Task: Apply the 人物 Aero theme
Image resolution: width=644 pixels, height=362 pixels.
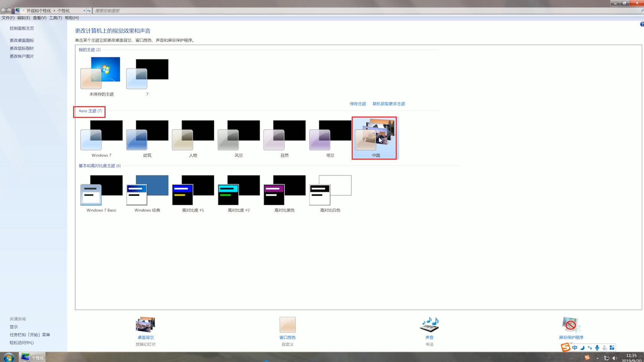Action: 193,138
